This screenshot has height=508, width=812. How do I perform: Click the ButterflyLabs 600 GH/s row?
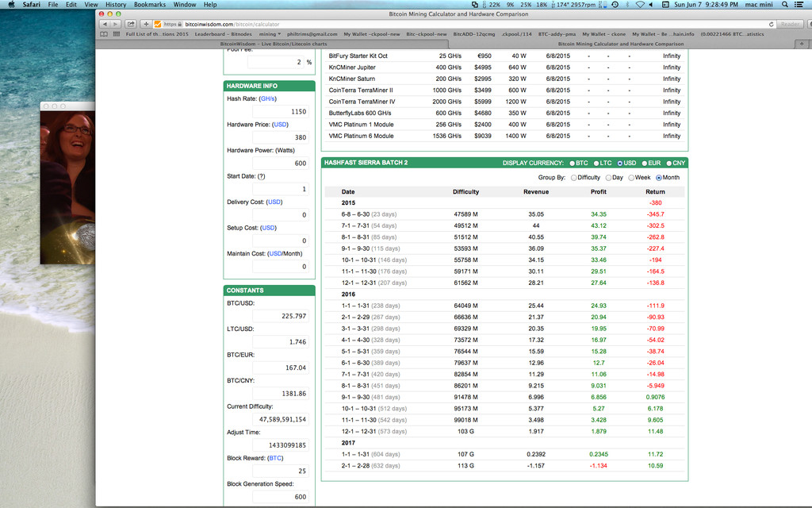point(504,113)
